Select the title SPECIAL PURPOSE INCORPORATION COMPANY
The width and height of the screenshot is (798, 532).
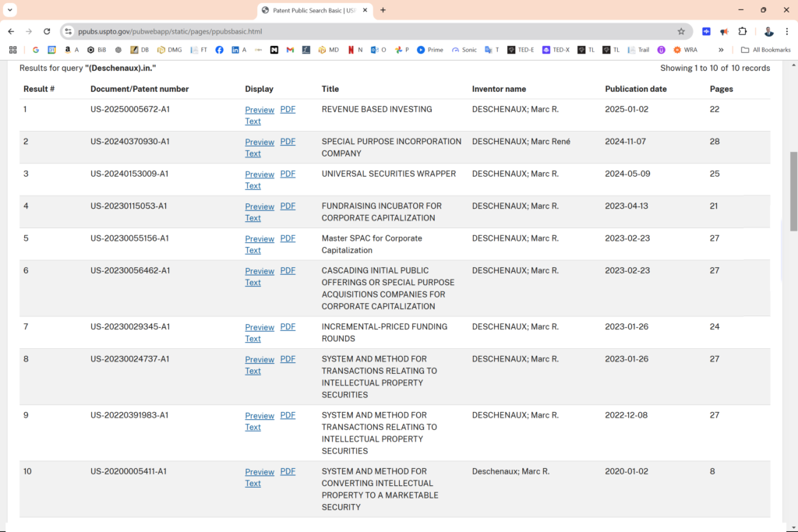click(391, 147)
